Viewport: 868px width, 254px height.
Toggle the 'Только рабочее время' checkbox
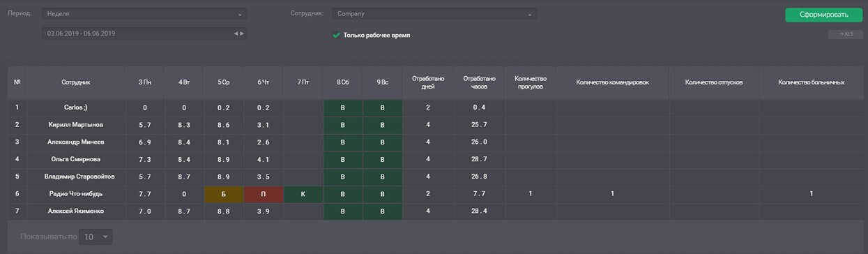click(337, 35)
